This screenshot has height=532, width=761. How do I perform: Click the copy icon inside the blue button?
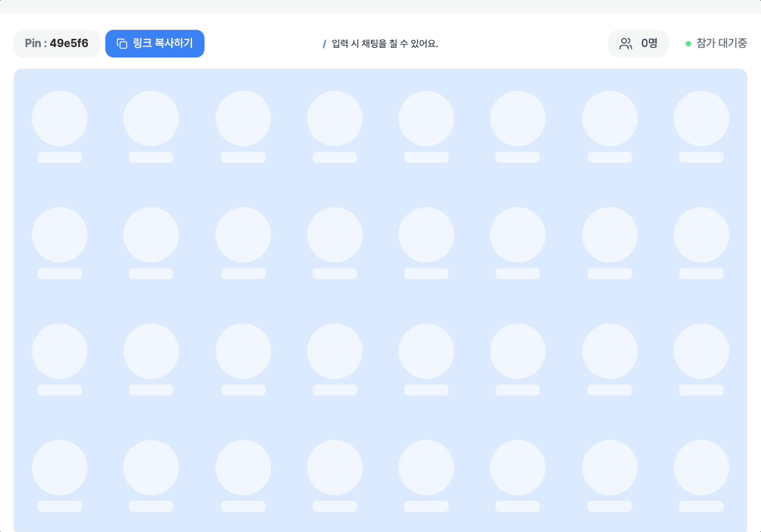click(x=122, y=44)
